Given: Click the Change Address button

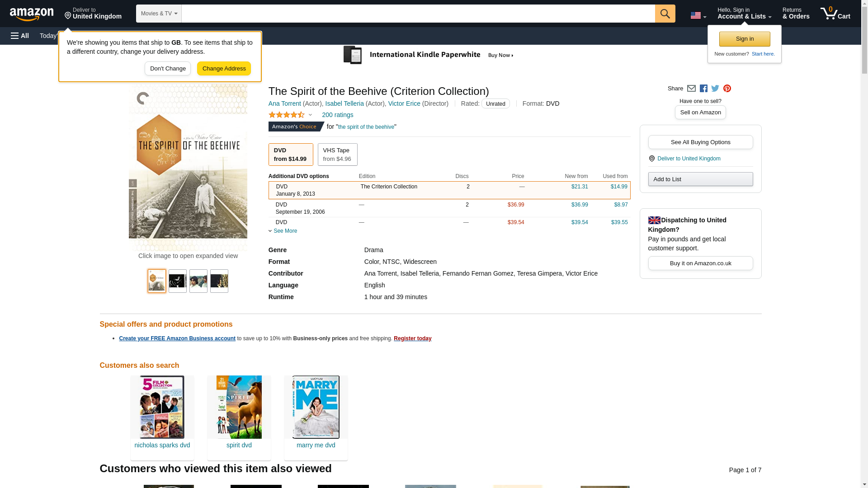Looking at the screenshot, I should click(x=224, y=69).
